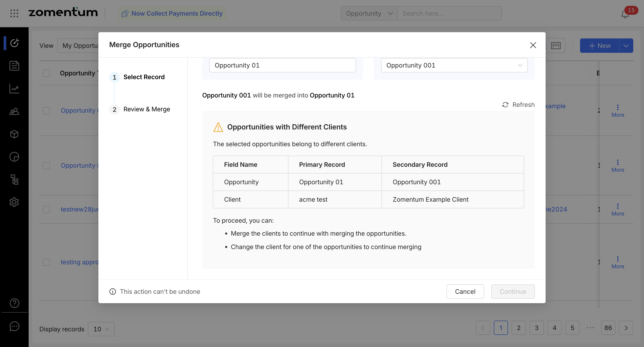Click the Opportunity 01 primary record field
The width and height of the screenshot is (644, 347).
click(x=282, y=65)
